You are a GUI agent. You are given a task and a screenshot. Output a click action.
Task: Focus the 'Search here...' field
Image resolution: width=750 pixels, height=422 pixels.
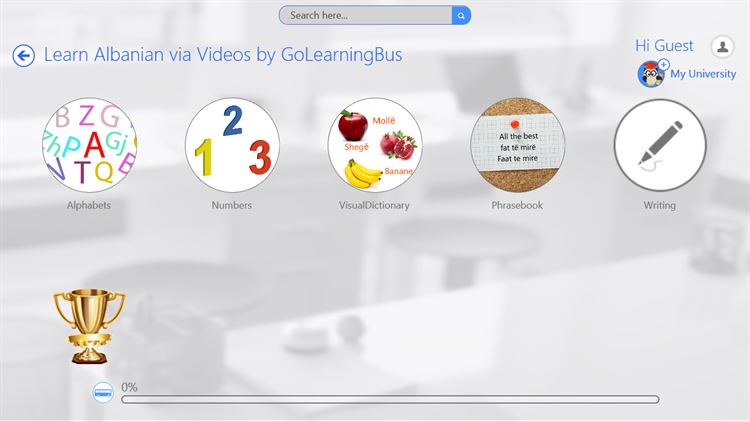pyautogui.click(x=365, y=15)
